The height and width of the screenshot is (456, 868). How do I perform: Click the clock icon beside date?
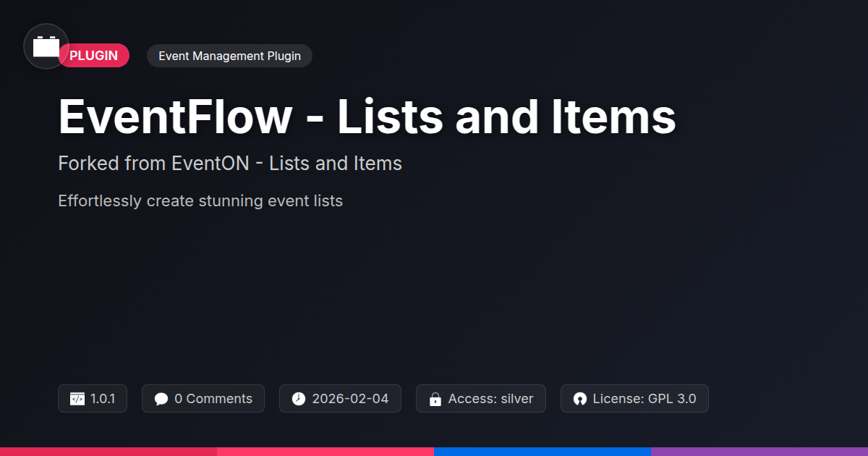pos(299,399)
